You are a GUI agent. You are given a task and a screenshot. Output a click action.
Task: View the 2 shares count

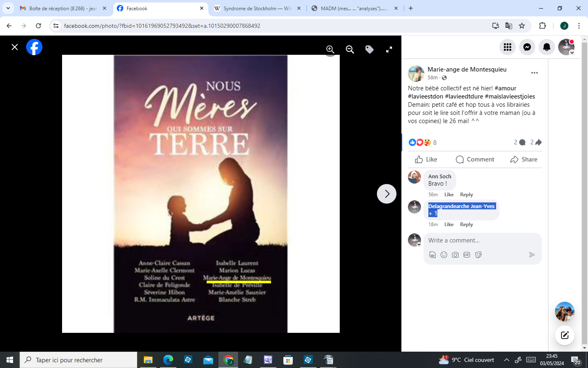coord(536,142)
